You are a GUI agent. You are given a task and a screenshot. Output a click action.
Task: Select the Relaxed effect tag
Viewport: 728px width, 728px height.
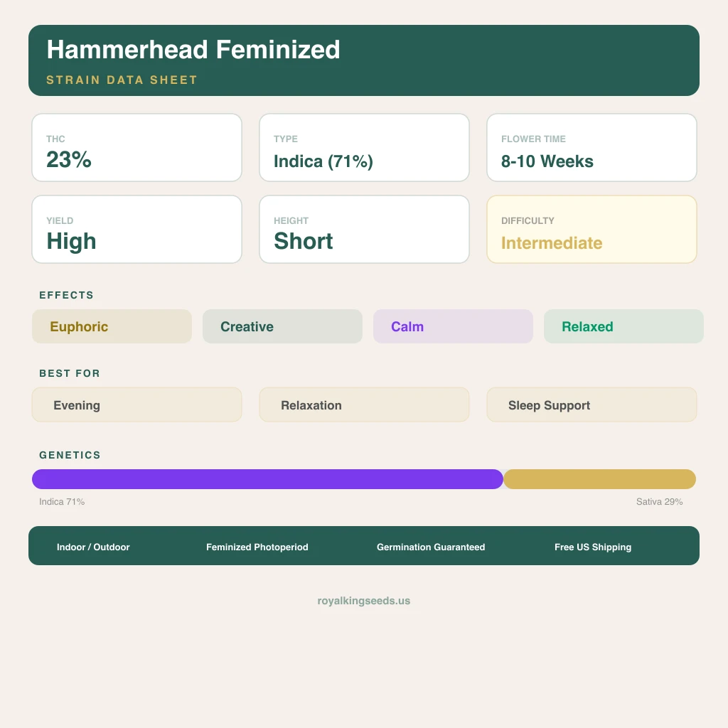(623, 326)
